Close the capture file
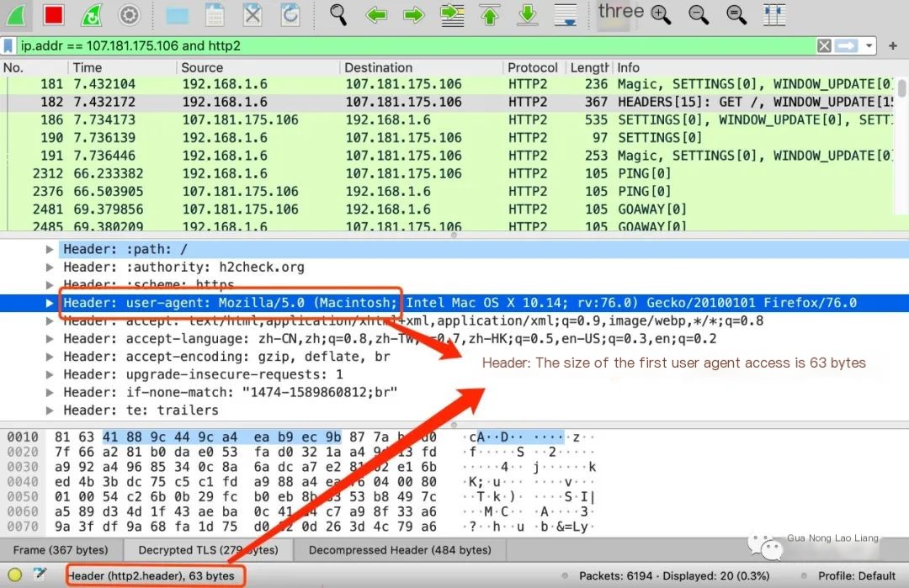This screenshot has height=588, width=909. (252, 14)
